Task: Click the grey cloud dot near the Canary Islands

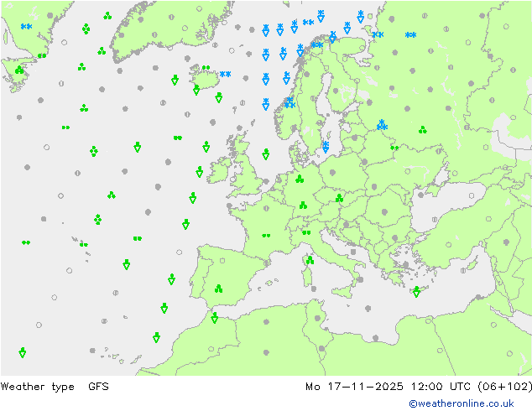Action: [x=92, y=351]
